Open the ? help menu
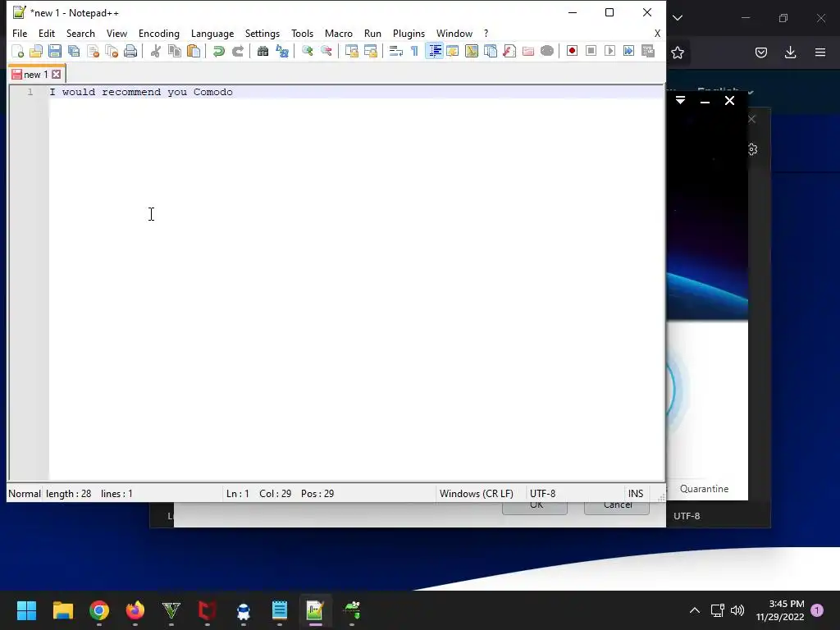 click(486, 33)
